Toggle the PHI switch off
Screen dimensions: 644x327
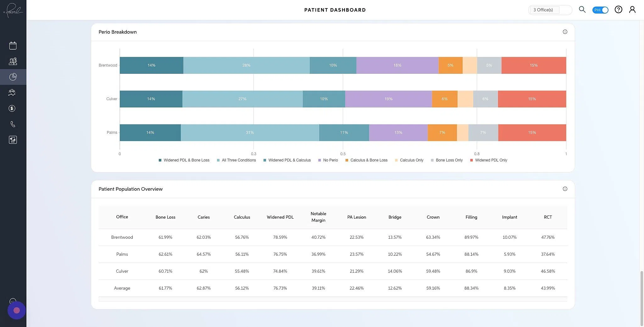pos(600,10)
